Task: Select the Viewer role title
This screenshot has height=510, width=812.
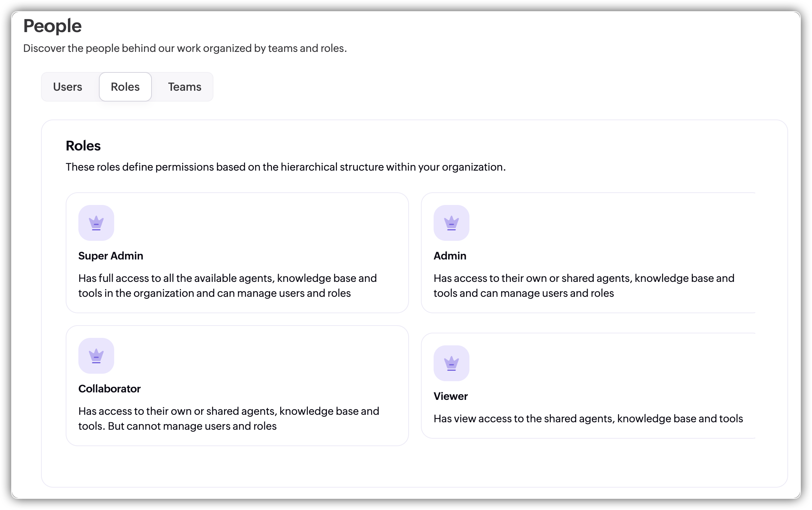Action: [x=450, y=396]
